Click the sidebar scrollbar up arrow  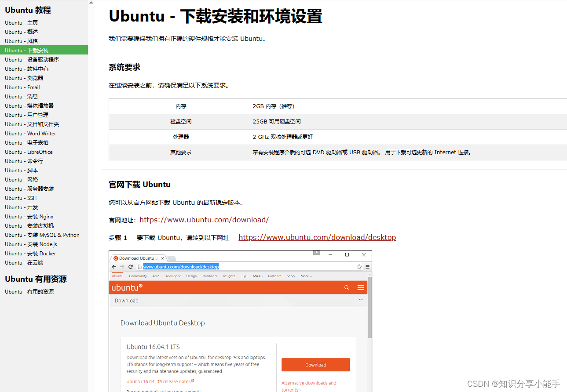(91, 3)
